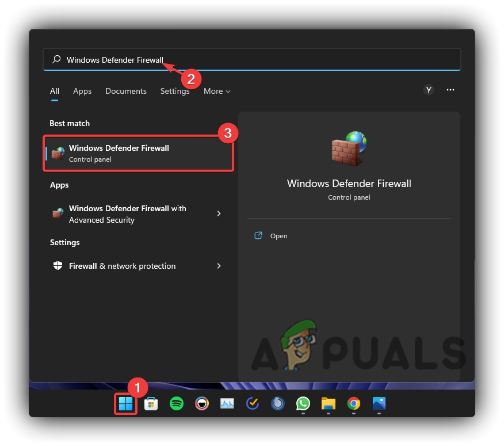Switch to the Apps filter tab
Screen dimensions: 504x446
[x=82, y=92]
